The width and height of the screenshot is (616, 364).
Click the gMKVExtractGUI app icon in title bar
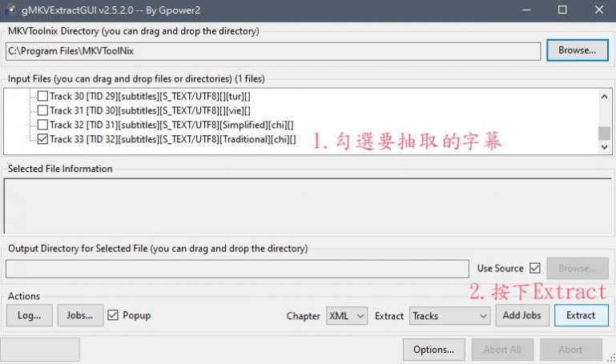pos(10,10)
